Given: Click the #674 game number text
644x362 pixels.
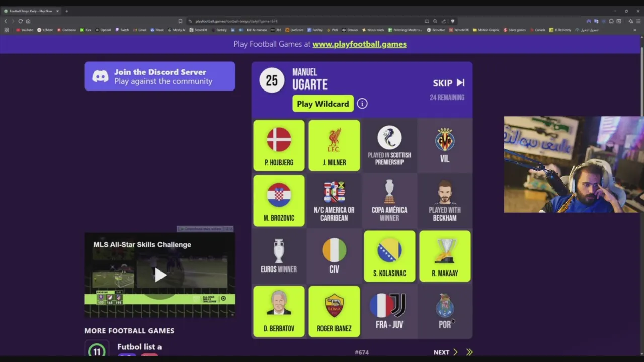Looking at the screenshot, I should pos(362,352).
